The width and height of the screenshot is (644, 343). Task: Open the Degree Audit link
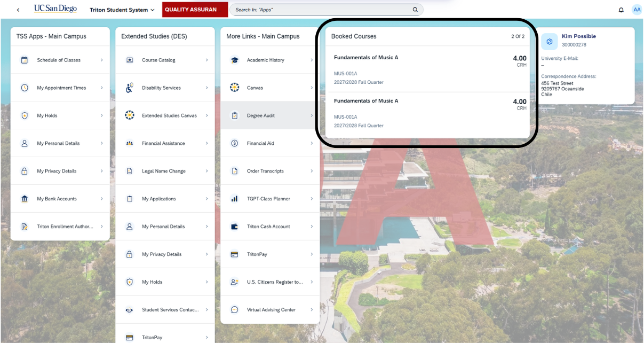point(270,115)
